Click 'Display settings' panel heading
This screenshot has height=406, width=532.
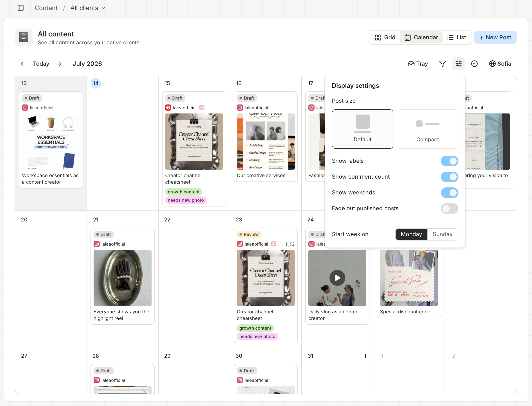coord(355,86)
